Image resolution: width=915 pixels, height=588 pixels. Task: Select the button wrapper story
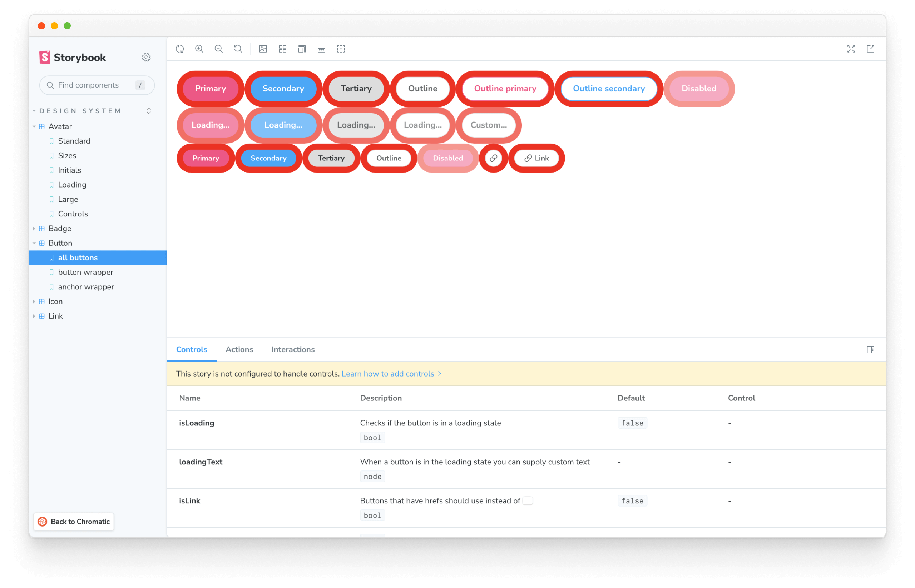[86, 272]
